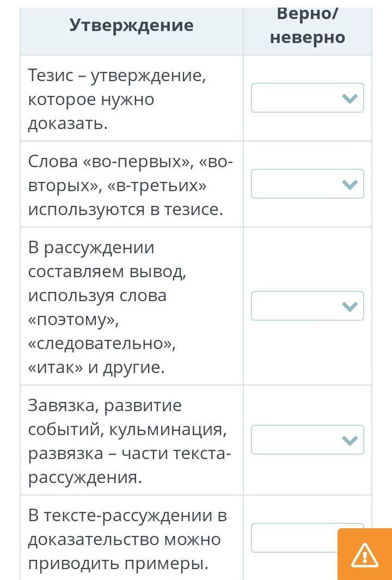Expand dropdown for Завязка, развитие событий row
The image size is (392, 580).
click(x=307, y=440)
